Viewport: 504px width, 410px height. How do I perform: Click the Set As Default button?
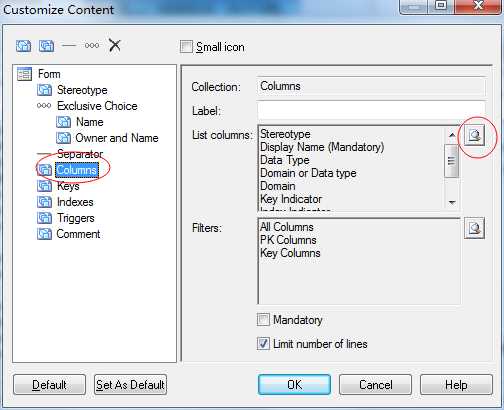click(x=130, y=385)
